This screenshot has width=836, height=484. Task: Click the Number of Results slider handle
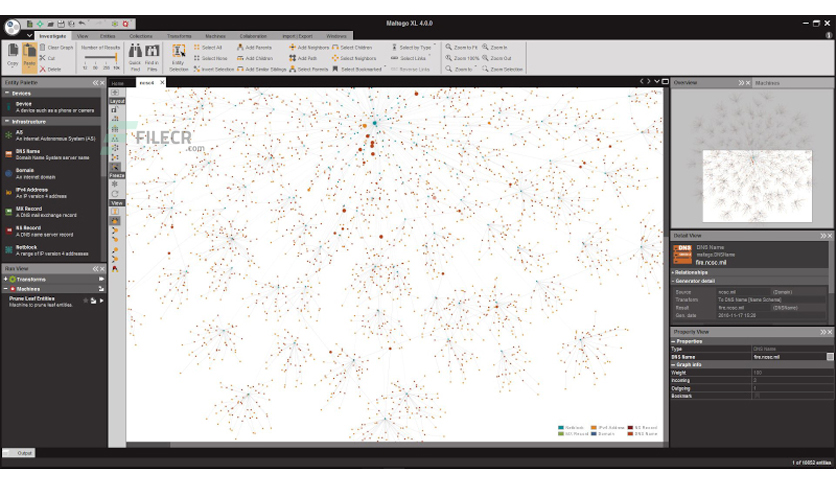(x=116, y=57)
